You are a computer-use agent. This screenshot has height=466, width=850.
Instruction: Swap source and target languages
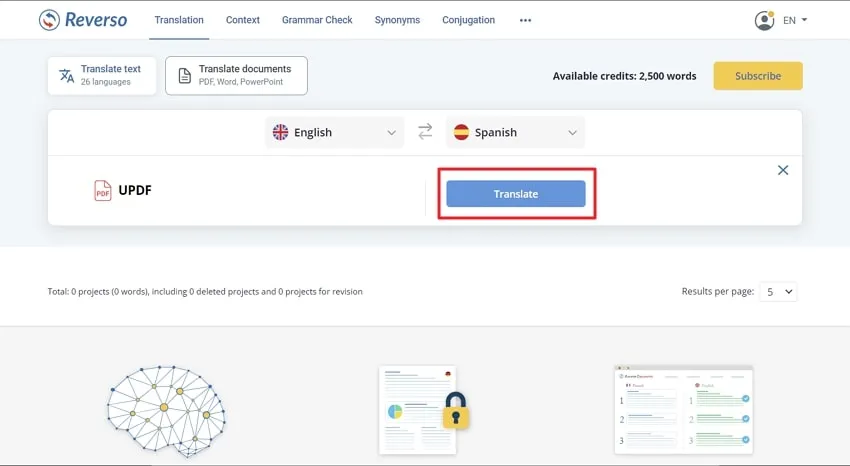pyautogui.click(x=425, y=132)
